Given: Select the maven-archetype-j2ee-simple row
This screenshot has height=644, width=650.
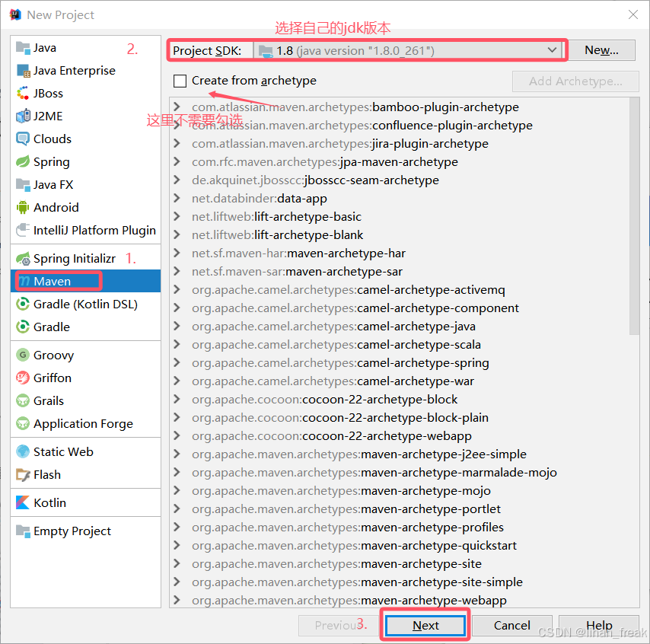Looking at the screenshot, I should [x=399, y=454].
